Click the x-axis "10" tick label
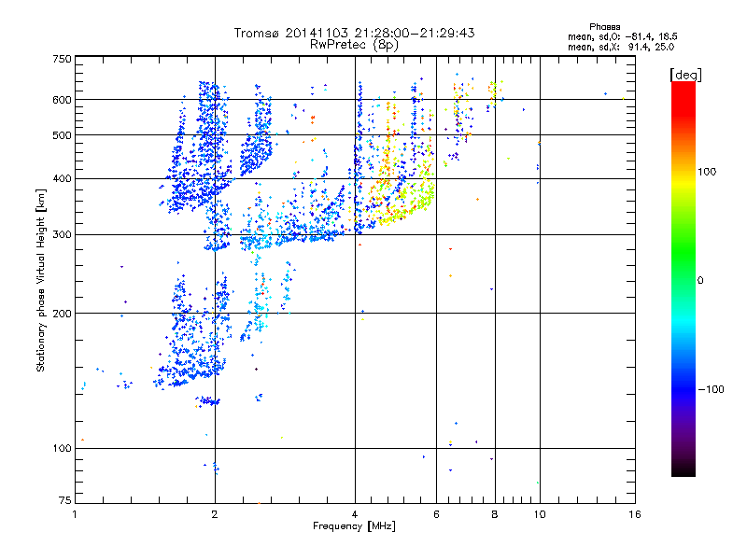 (x=540, y=514)
